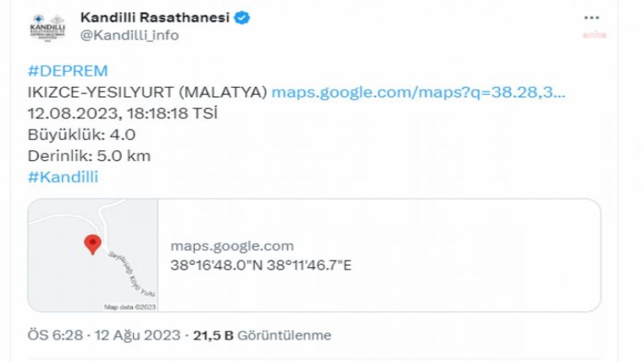
Task: Open the @Kandilli_info handle
Action: (x=129, y=36)
